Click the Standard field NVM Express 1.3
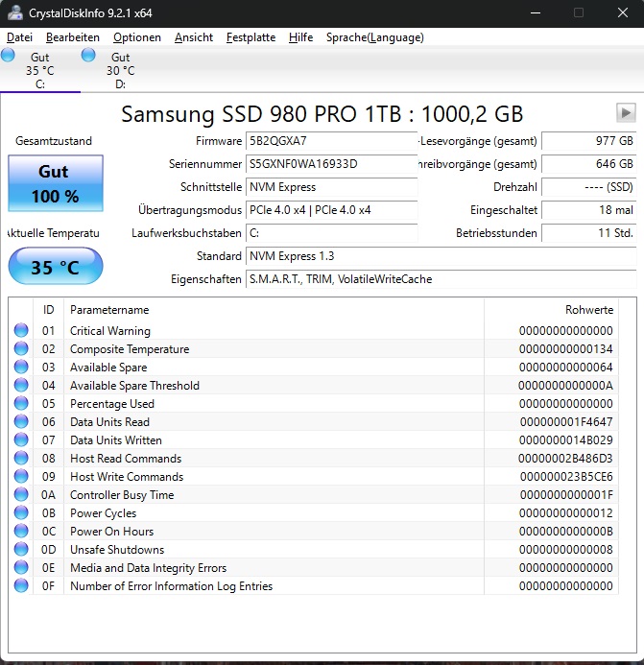This screenshot has width=644, height=665. [x=441, y=256]
